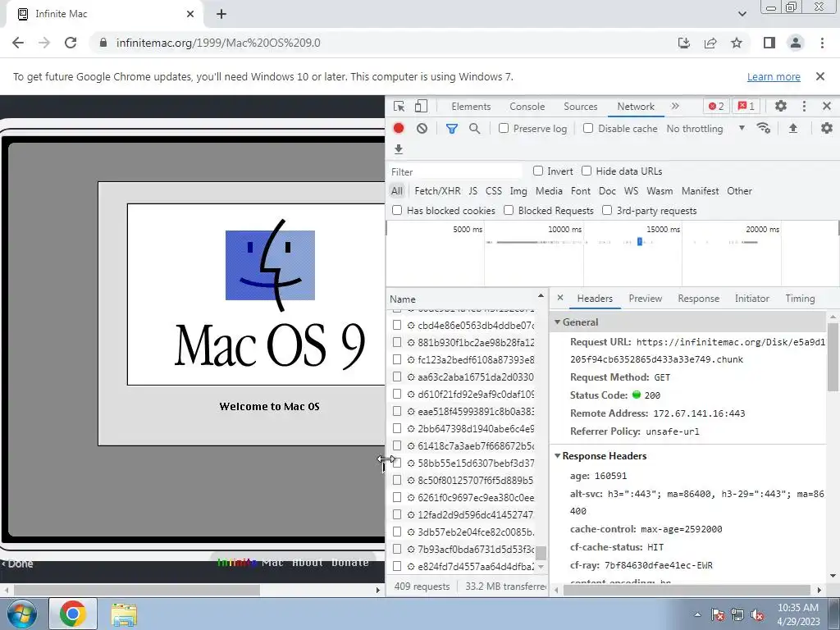Show more DevTools tabs chevron
840x630 pixels.
pyautogui.click(x=675, y=106)
